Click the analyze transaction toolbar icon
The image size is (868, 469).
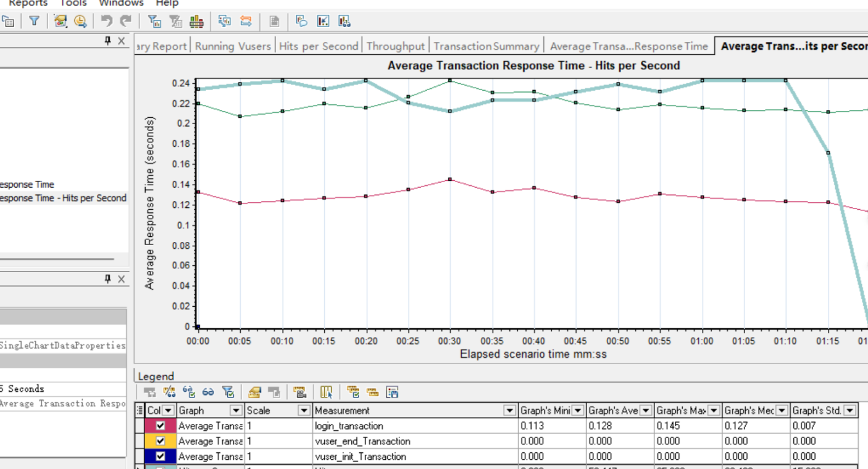[61, 22]
